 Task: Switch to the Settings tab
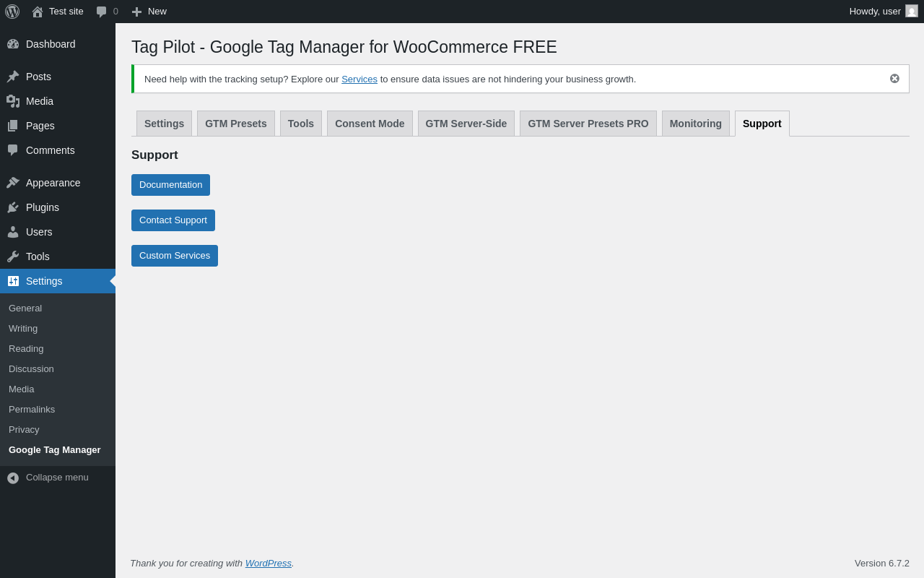(x=164, y=124)
